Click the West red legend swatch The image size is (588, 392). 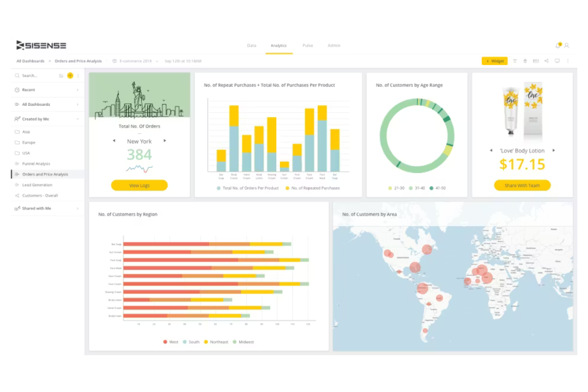pos(164,342)
